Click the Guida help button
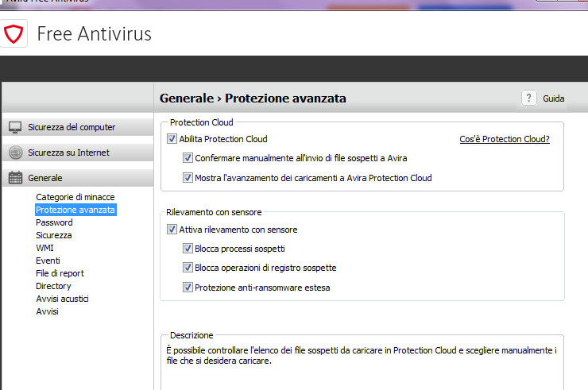The image size is (588, 390). tap(554, 98)
